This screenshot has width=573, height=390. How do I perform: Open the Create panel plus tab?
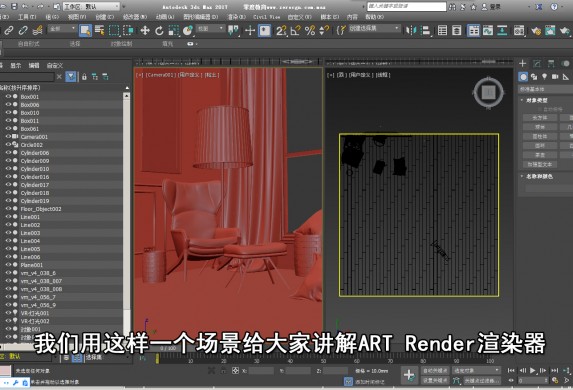click(523, 64)
